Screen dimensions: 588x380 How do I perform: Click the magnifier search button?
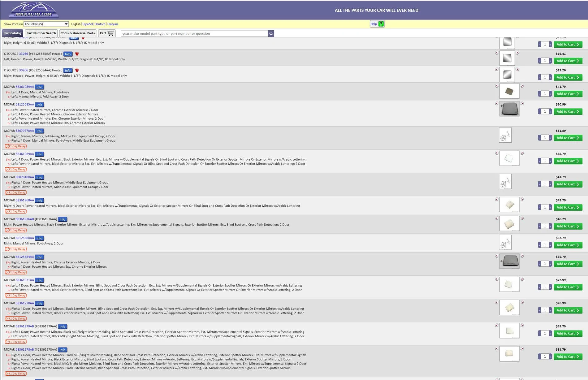tap(271, 33)
